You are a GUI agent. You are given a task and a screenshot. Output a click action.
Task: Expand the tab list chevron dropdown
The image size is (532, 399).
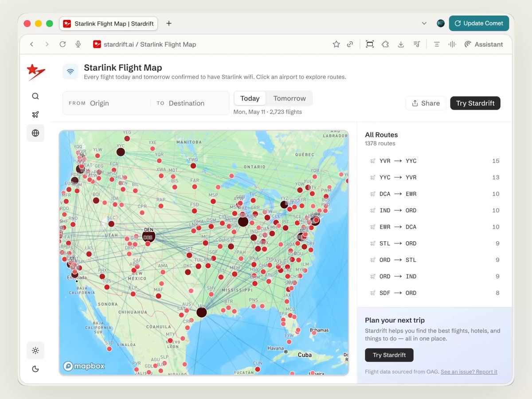click(x=424, y=23)
